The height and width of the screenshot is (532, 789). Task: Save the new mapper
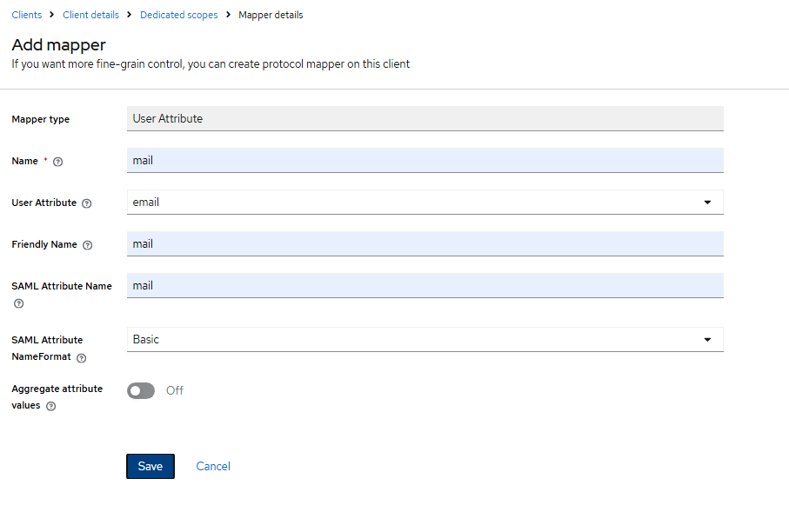(x=150, y=466)
